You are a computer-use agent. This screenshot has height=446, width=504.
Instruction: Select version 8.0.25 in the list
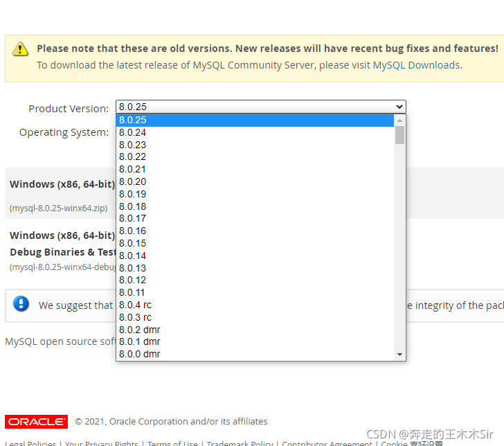coord(255,120)
